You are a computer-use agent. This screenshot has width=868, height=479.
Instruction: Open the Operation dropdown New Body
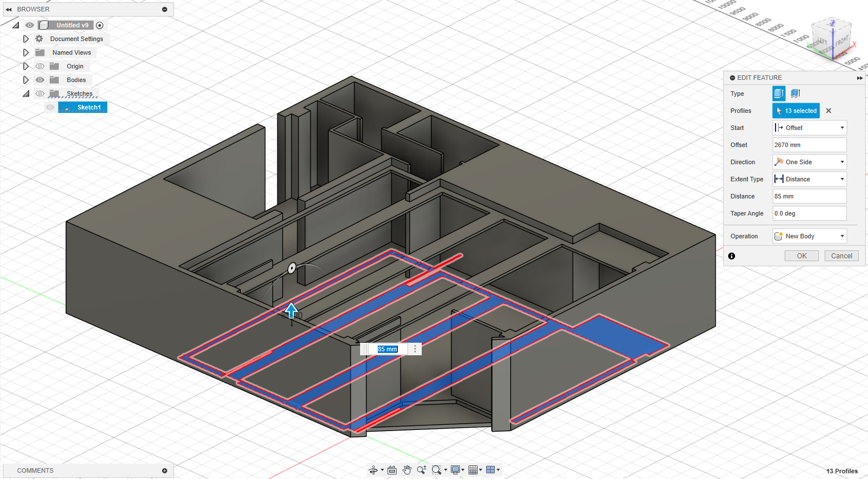click(809, 236)
